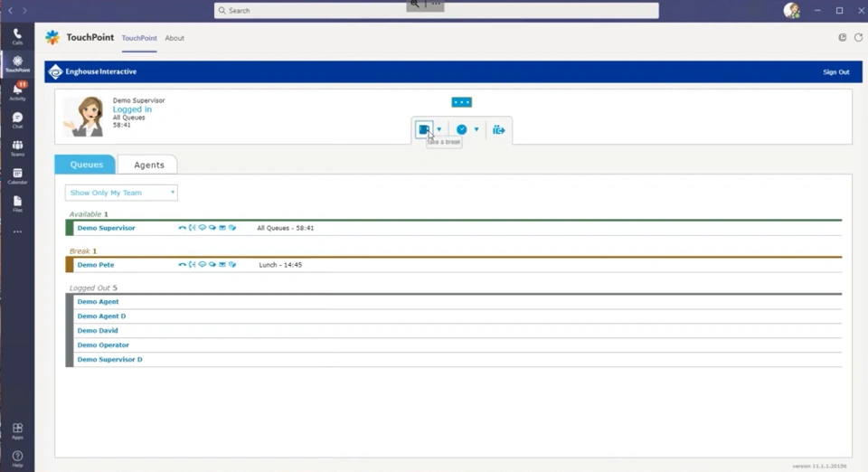This screenshot has width=868, height=472.
Task: Click the profile avatar in title bar
Action: click(x=792, y=11)
